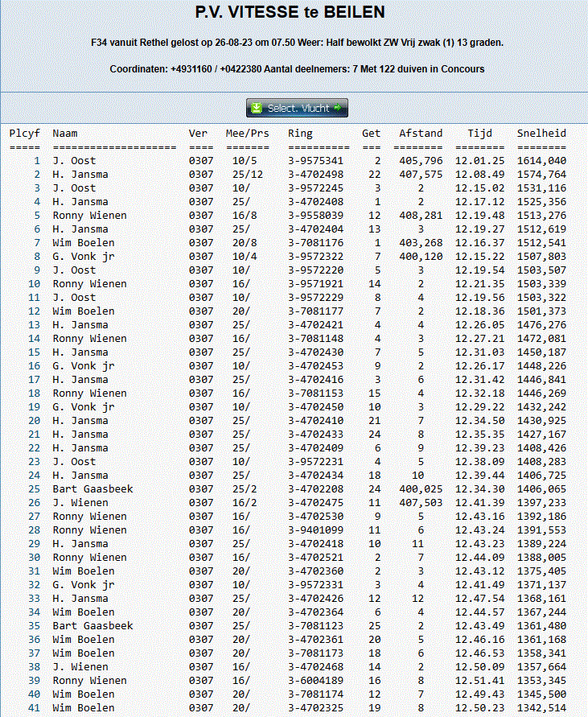Click the Get column header
This screenshot has width=588, height=717.
tap(372, 134)
